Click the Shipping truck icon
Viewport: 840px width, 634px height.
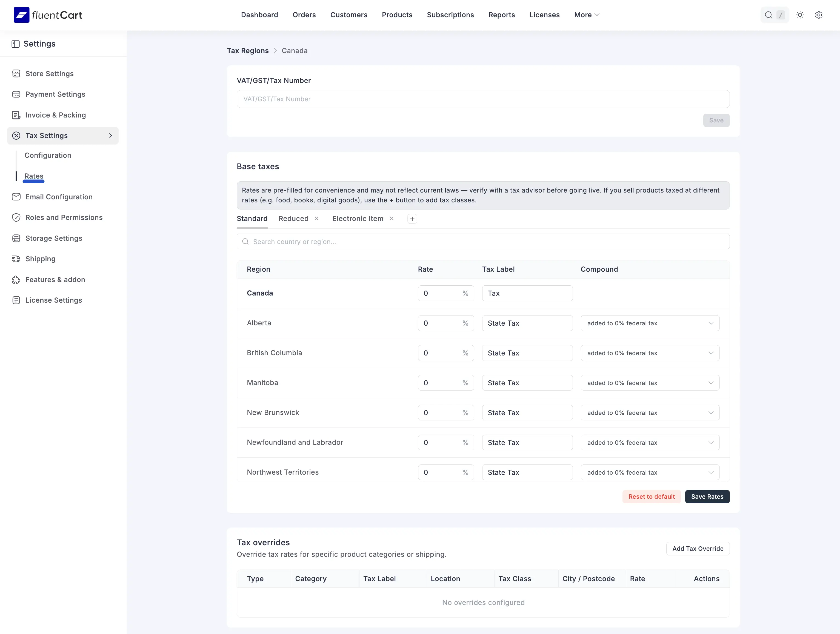(16, 259)
